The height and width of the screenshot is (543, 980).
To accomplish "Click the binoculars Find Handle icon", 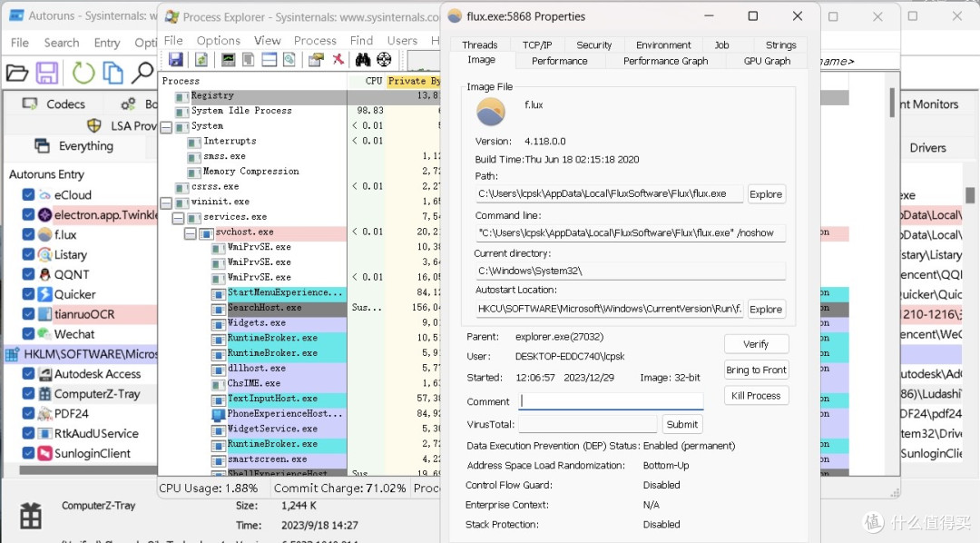I will tap(362, 59).
